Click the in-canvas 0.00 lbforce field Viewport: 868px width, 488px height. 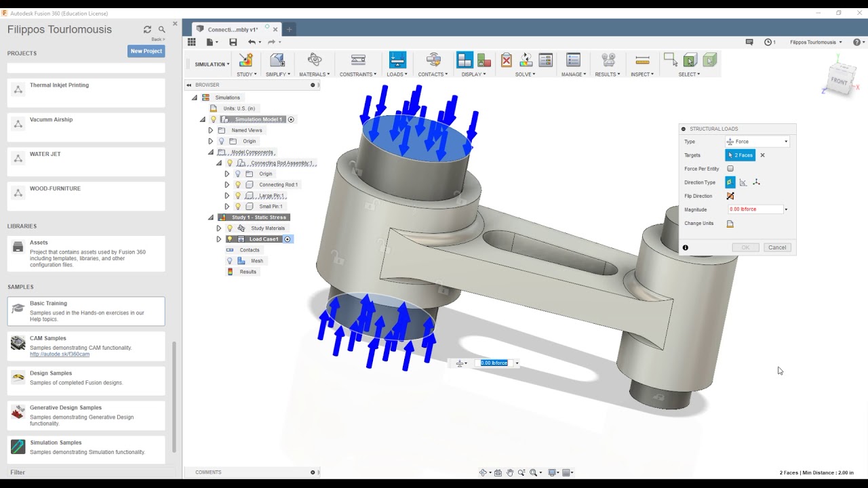[494, 363]
